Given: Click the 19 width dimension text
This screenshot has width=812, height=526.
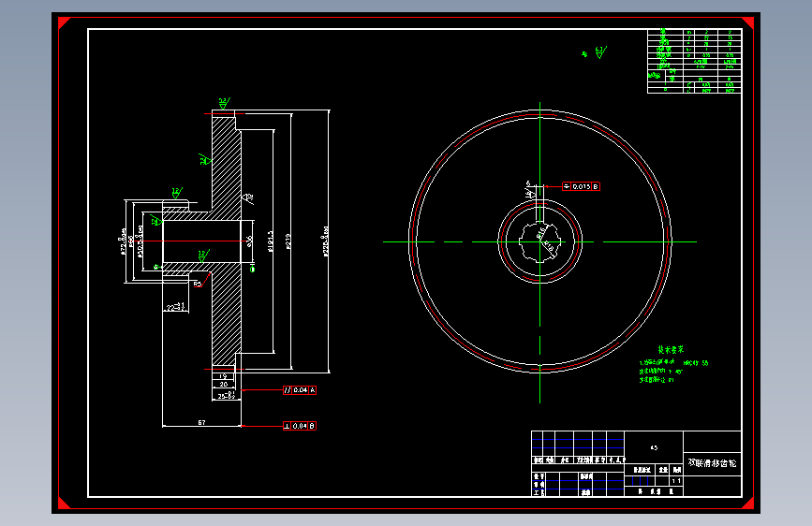Looking at the screenshot, I should point(223,376).
